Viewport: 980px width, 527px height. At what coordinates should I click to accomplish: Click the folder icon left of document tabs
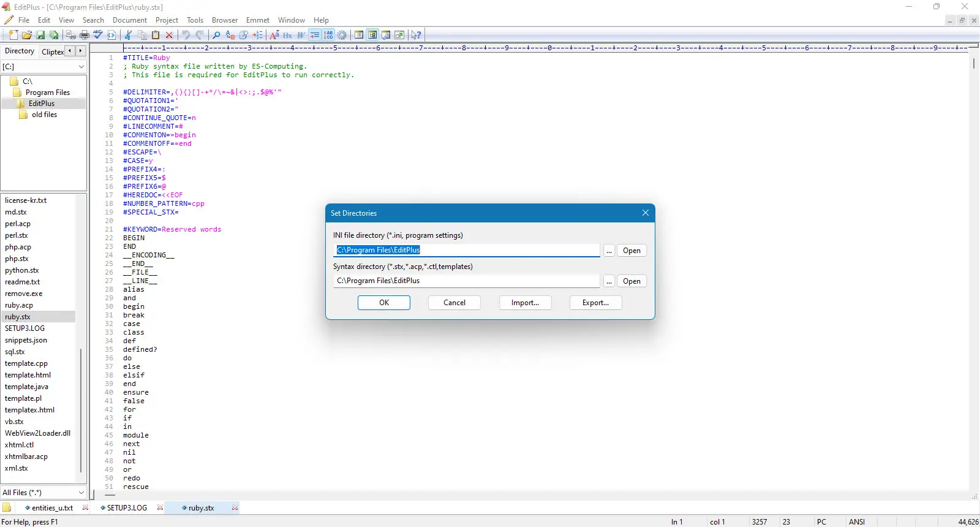click(7, 507)
